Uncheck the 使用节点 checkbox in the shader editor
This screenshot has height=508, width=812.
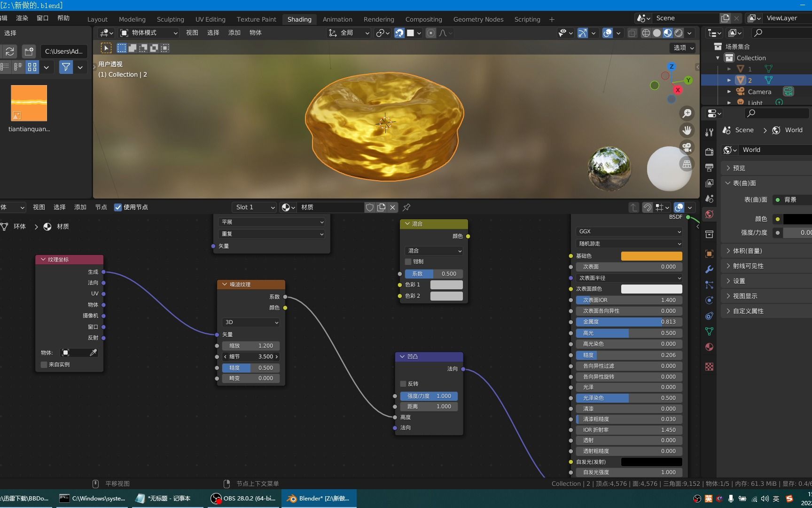(x=118, y=207)
